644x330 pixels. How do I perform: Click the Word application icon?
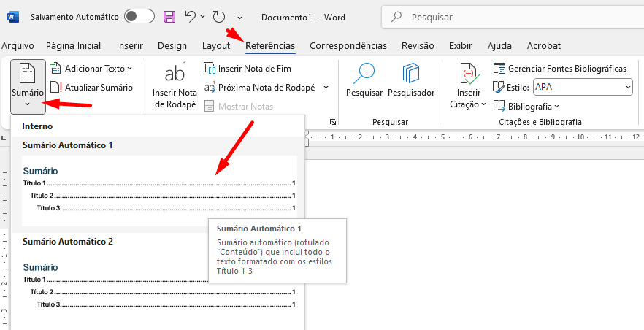[12, 17]
